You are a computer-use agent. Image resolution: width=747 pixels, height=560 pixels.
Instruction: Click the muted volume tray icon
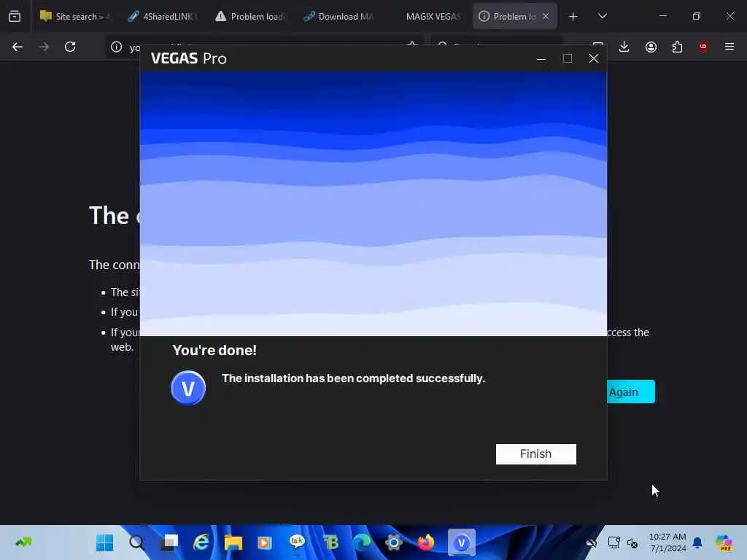click(632, 542)
